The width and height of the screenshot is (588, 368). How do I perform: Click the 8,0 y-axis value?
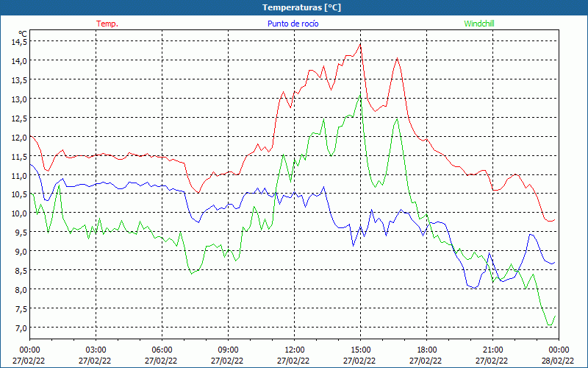click(x=21, y=289)
